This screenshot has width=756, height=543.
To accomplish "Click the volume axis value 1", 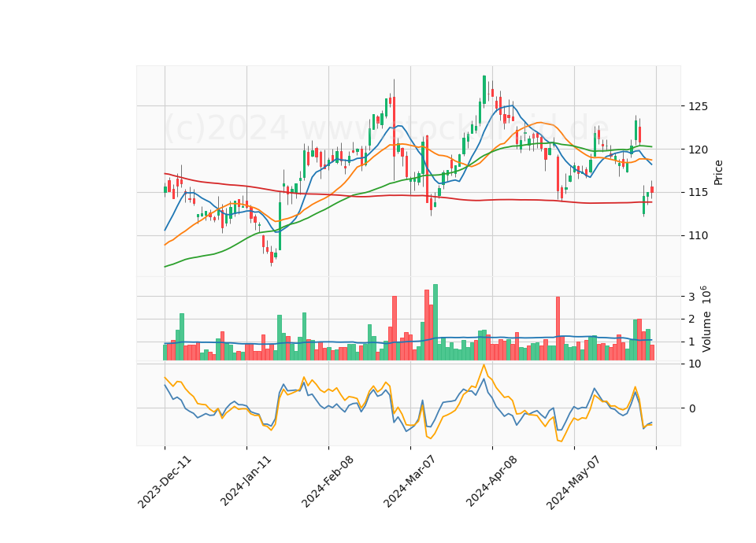I will (691, 342).
